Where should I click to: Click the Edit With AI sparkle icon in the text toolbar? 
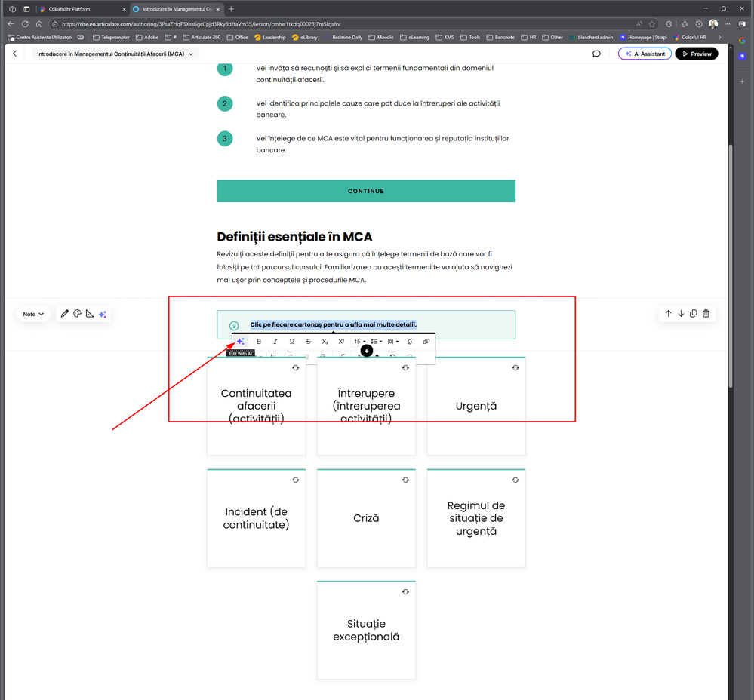pos(241,342)
